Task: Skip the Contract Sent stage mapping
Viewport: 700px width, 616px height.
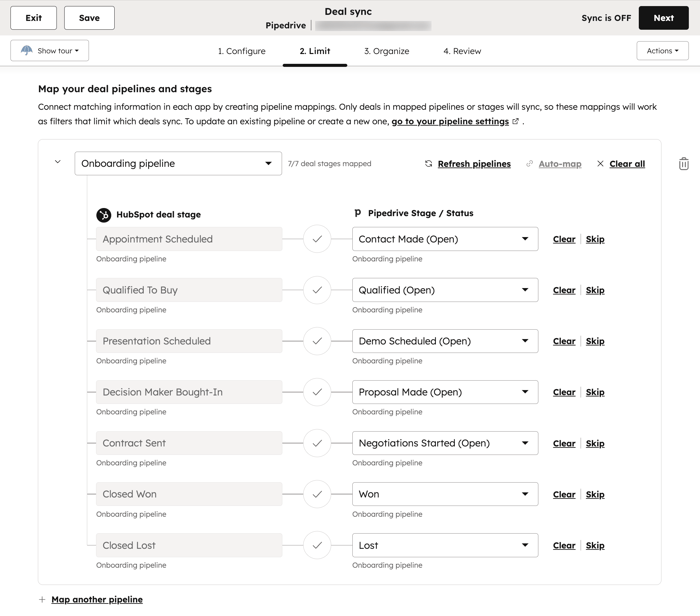Action: (x=595, y=443)
